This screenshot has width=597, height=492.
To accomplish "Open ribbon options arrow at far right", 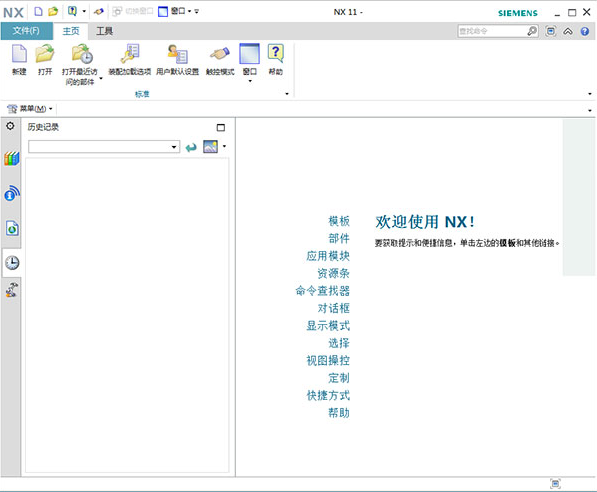I will tap(590, 94).
